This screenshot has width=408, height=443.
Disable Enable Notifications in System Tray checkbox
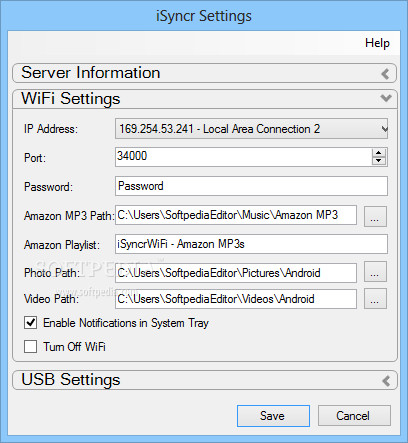(30, 322)
